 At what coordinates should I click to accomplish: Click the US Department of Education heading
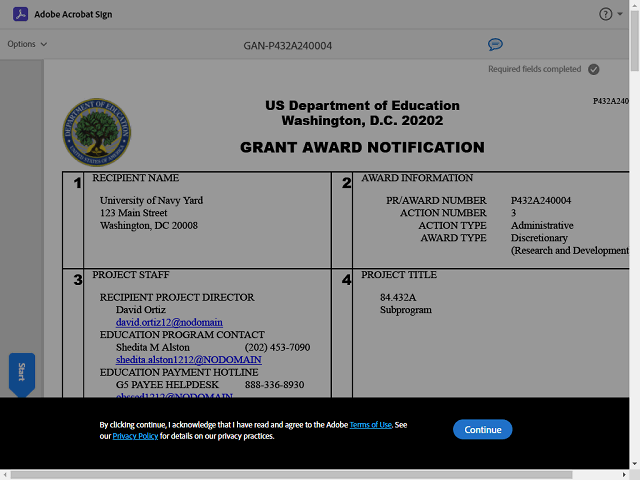362,105
